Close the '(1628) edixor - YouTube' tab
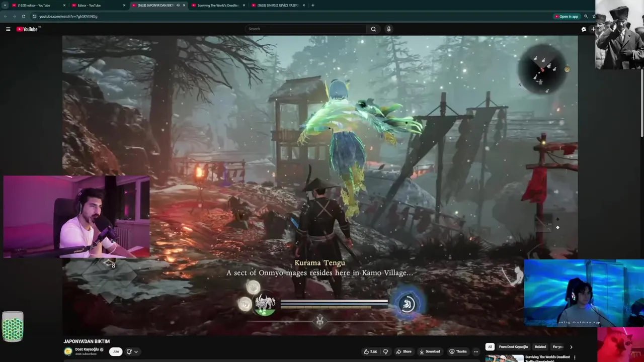 (64, 6)
